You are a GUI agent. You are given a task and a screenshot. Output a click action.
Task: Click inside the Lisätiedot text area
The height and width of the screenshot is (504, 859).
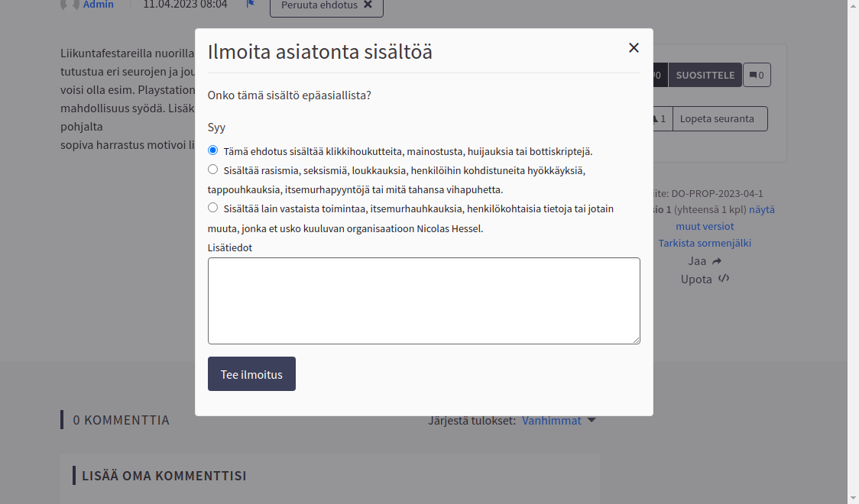pos(423,300)
